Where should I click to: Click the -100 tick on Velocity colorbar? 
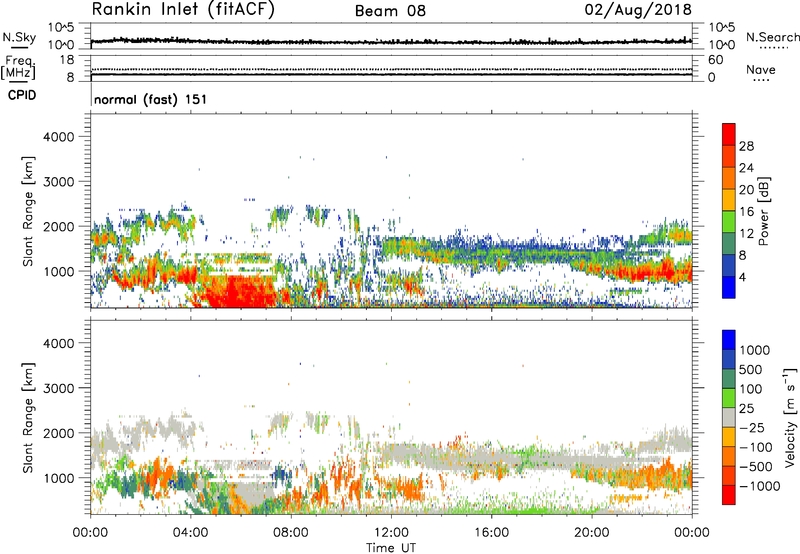754,447
